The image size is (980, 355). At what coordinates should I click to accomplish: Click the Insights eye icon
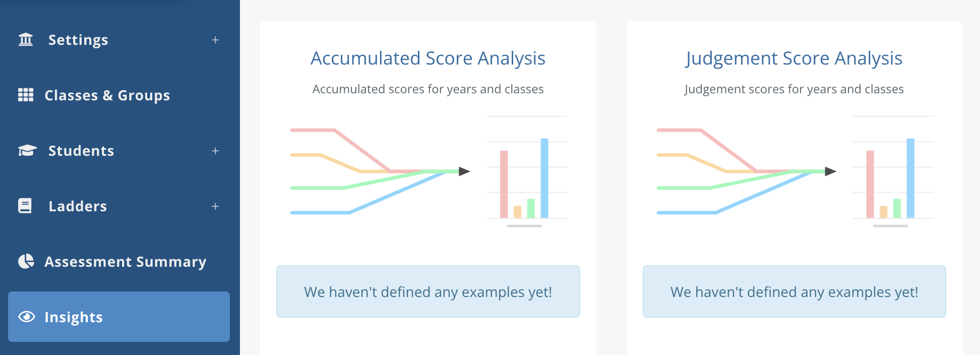(27, 317)
